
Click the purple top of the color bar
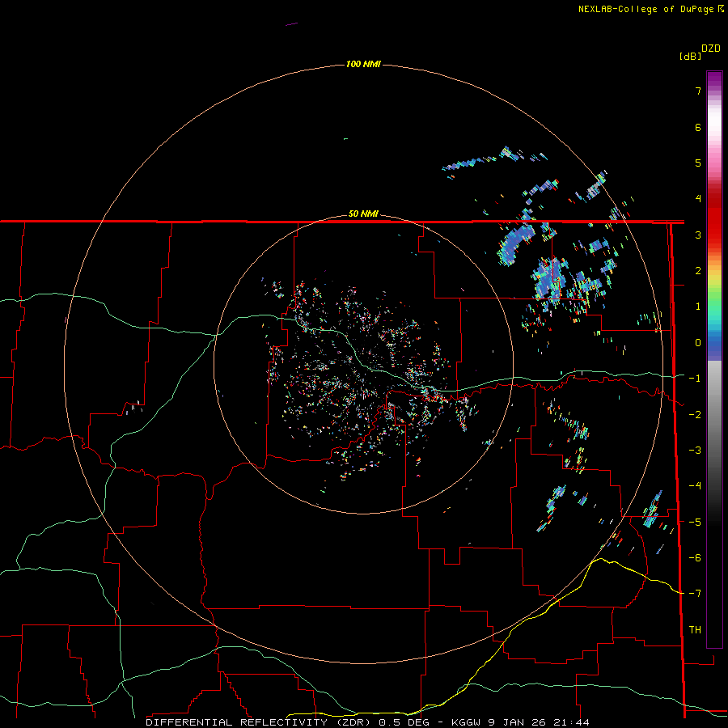point(714,80)
